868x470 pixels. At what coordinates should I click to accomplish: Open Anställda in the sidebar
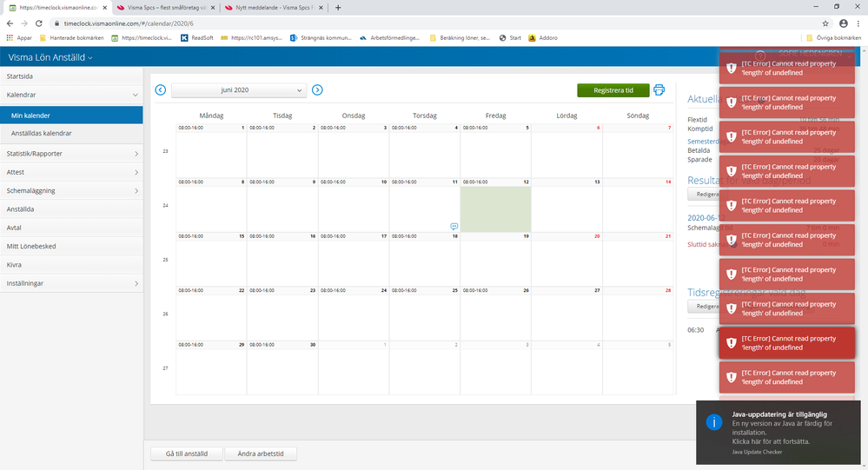pos(71,209)
